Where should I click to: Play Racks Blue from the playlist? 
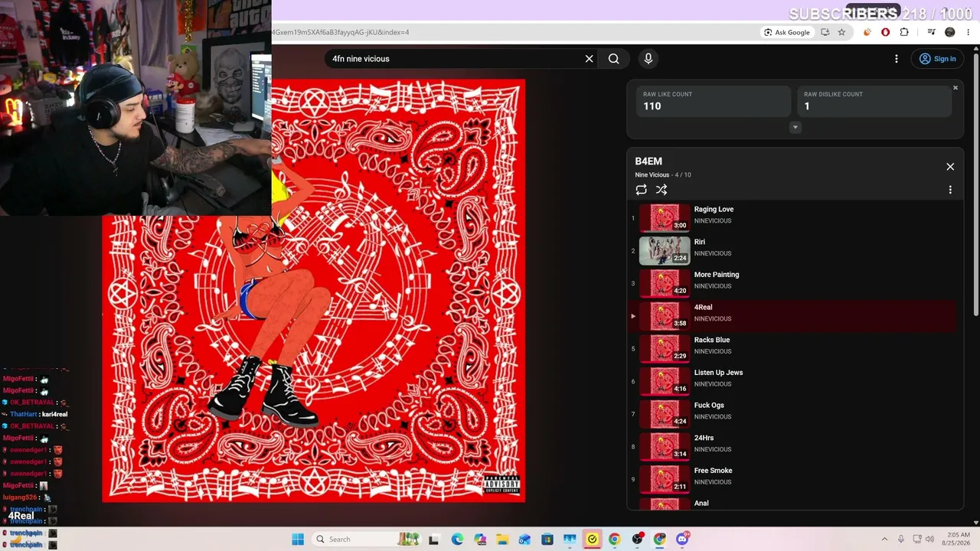tap(712, 340)
